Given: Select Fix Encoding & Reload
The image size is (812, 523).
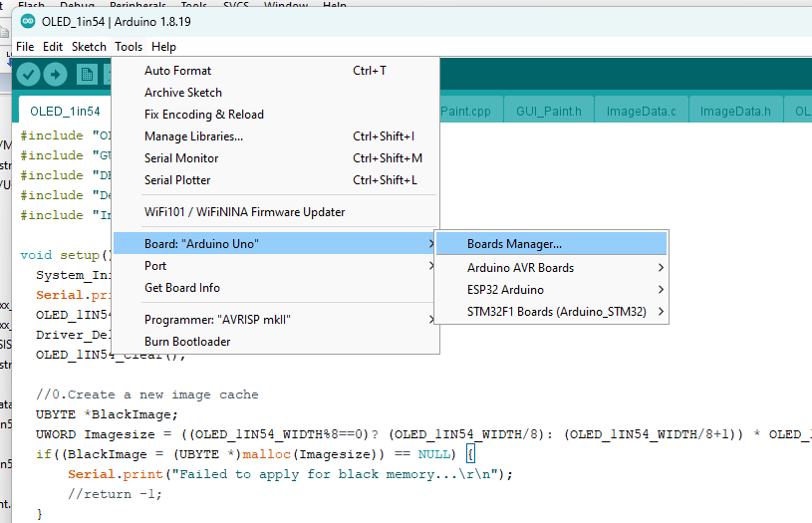Looking at the screenshot, I should pos(276,115).
